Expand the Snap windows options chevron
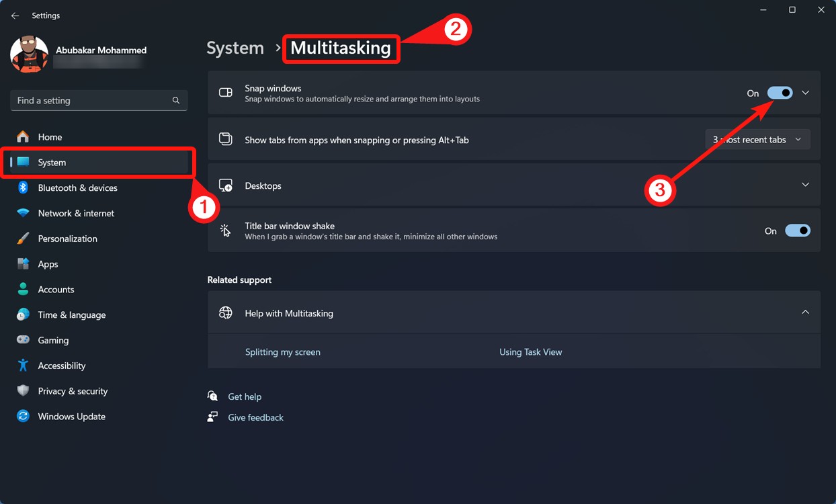This screenshot has height=504, width=836. tap(805, 92)
